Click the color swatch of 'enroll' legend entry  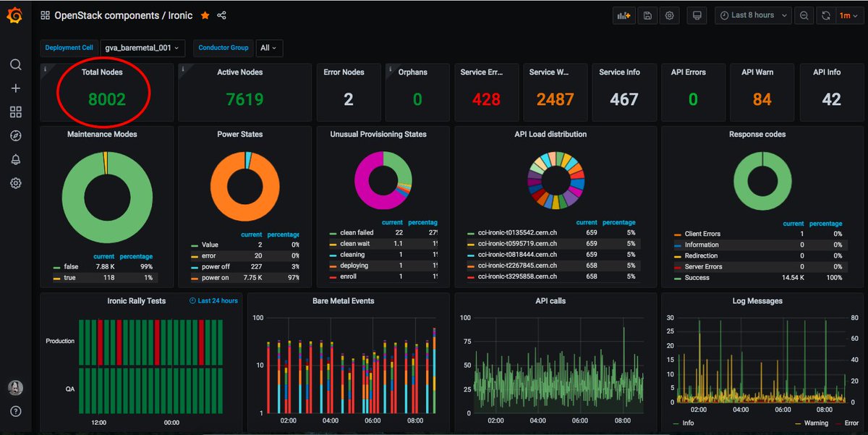[333, 277]
